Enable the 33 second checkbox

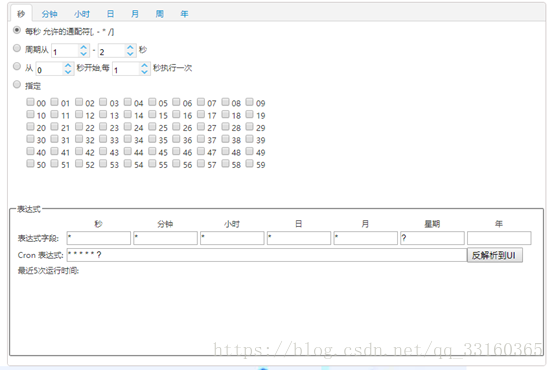[103, 139]
